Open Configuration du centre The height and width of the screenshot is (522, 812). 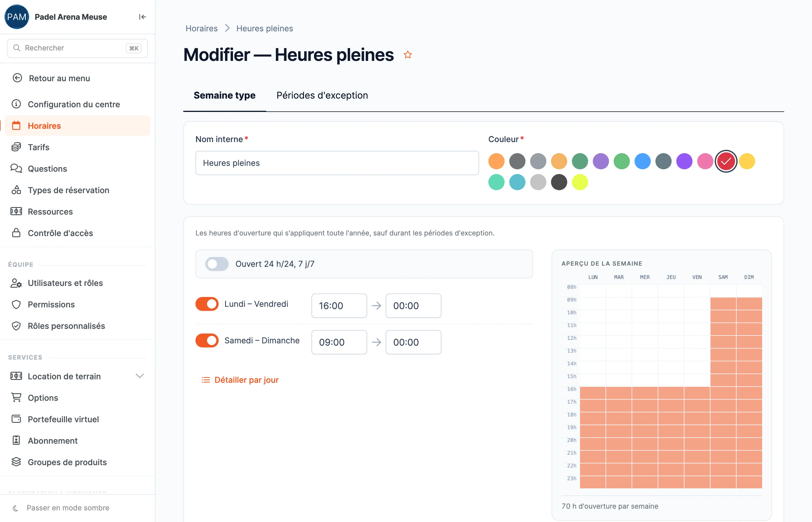pyautogui.click(x=78, y=104)
